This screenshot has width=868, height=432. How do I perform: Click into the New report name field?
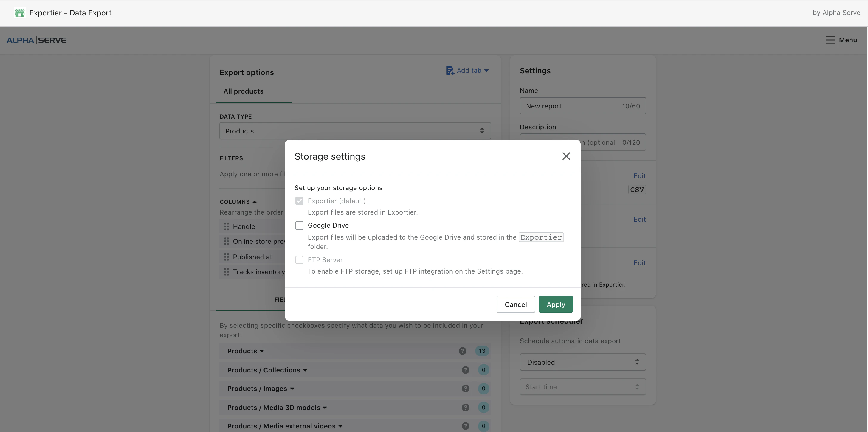(573, 106)
